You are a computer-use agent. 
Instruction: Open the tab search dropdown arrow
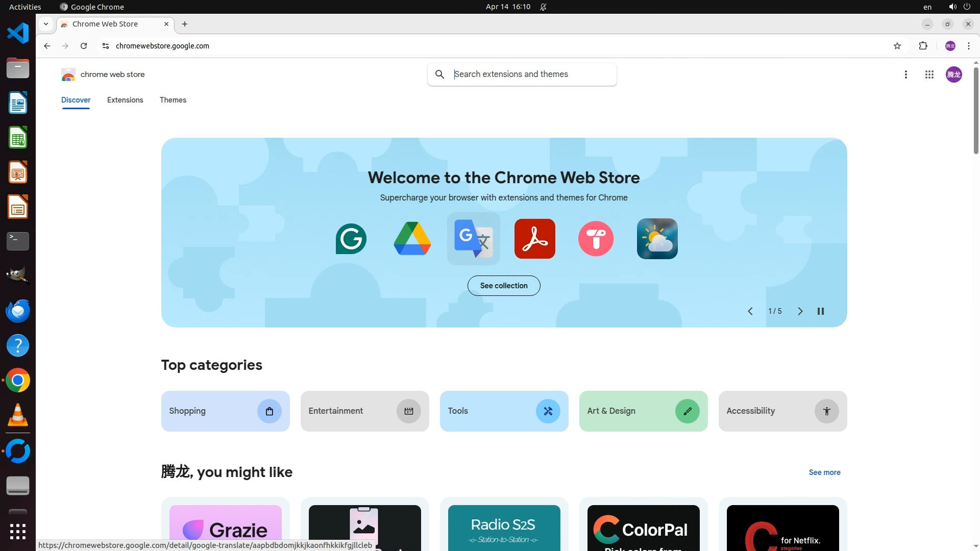point(46,24)
